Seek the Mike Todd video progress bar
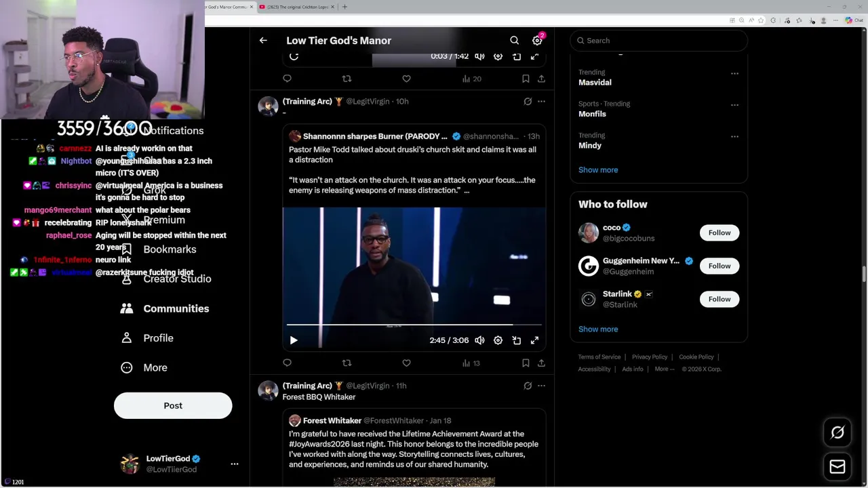Image resolution: width=868 pixels, height=488 pixels. point(414,325)
